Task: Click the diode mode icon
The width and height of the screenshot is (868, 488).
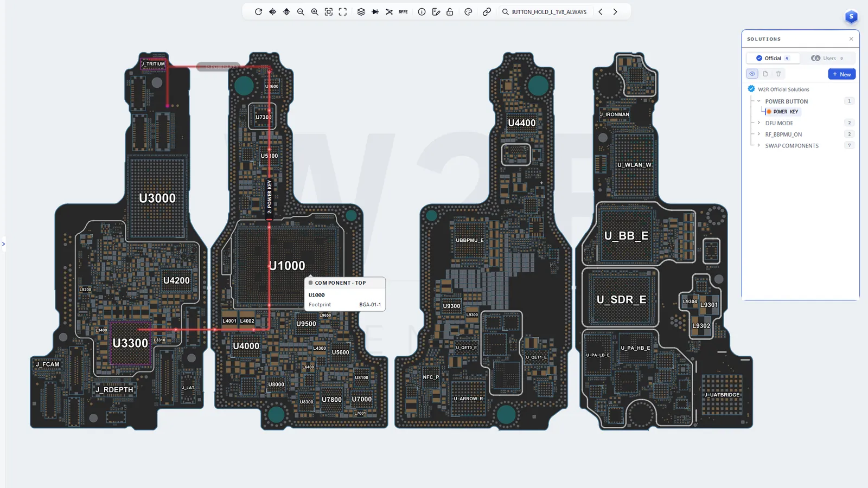Action: [x=375, y=12]
